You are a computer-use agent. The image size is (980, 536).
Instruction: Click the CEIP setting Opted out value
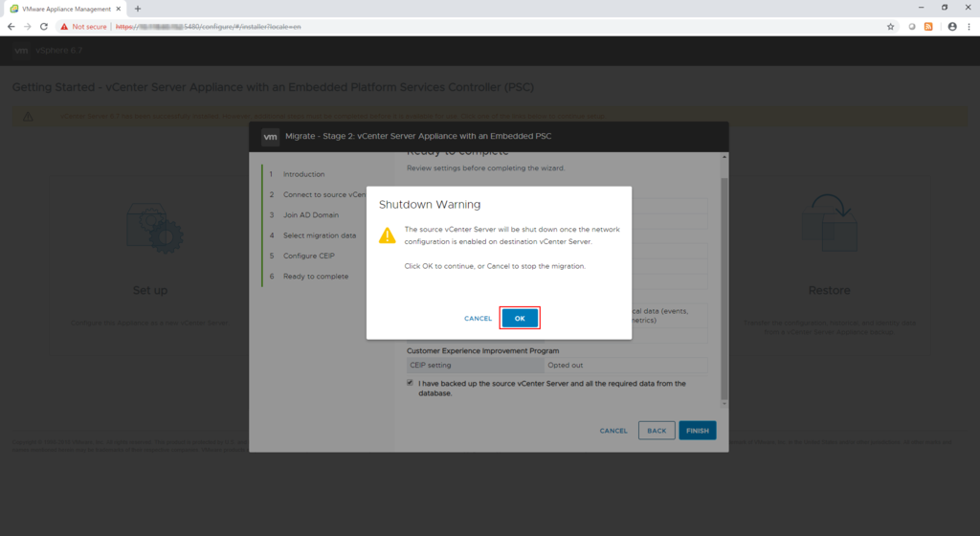click(x=565, y=366)
